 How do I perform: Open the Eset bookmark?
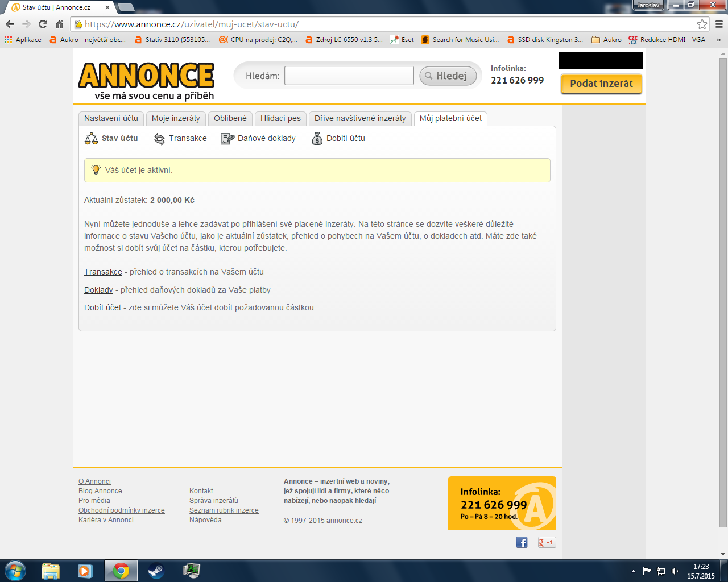point(402,40)
